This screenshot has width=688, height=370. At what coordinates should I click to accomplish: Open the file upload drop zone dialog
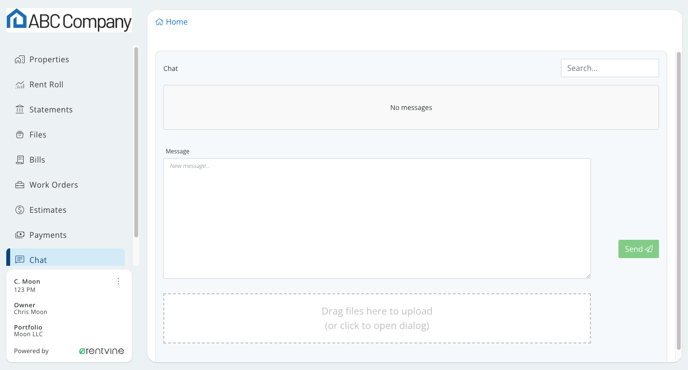(377, 318)
